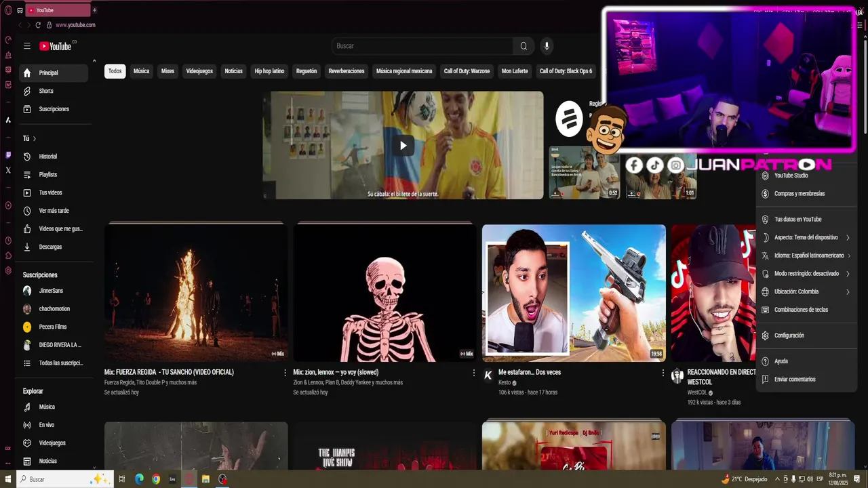
Task: Click the search magnifier button
Action: tap(524, 46)
